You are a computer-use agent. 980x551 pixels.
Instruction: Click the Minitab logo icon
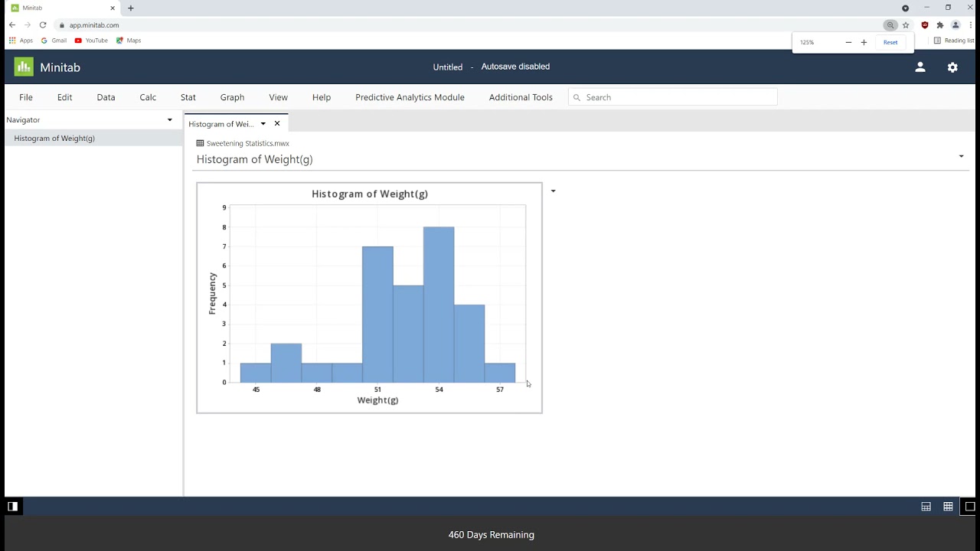[x=24, y=67]
